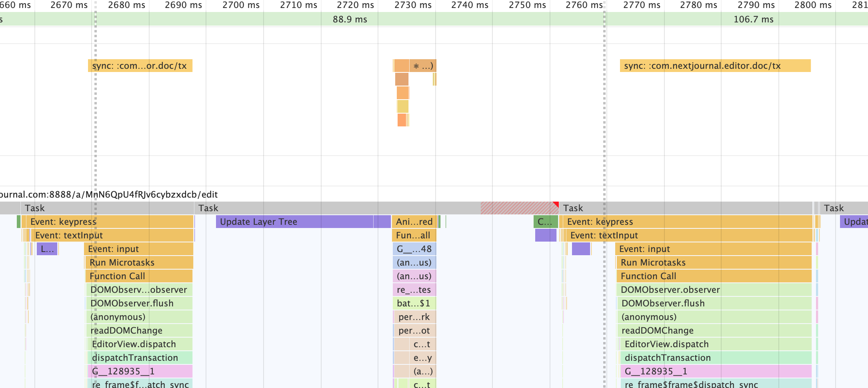Screen dimensions: 868x388
Task: Click the main thread URL track header
Action: 109,194
